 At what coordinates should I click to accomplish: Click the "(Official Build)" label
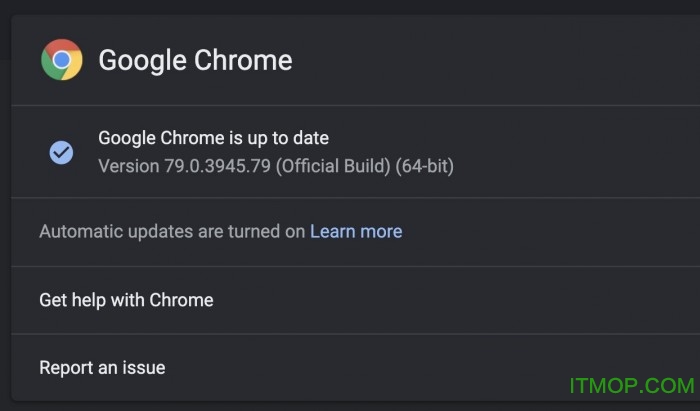tap(333, 166)
